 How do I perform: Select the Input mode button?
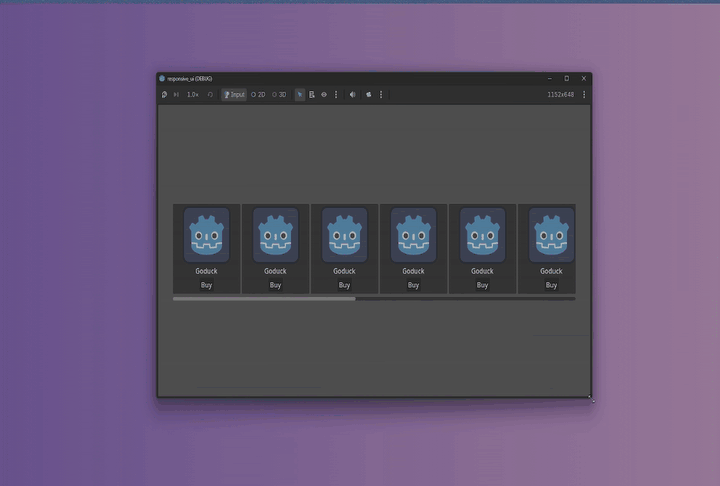click(x=234, y=95)
